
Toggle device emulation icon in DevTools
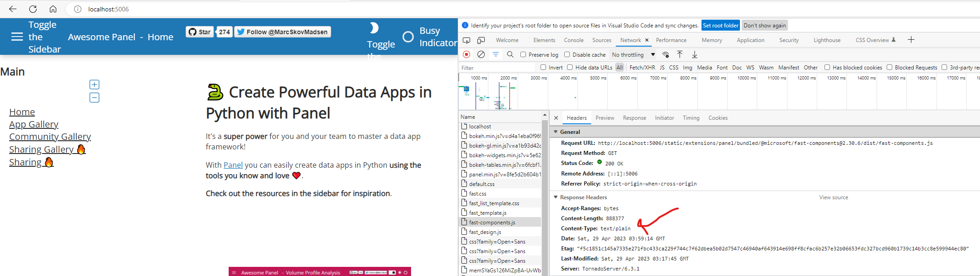[481, 40]
